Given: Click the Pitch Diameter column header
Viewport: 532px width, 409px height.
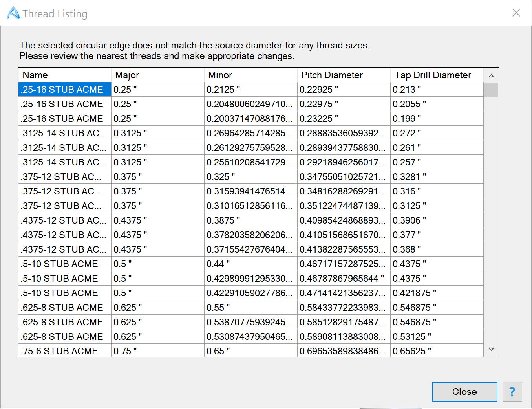Looking at the screenshot, I should pos(344,75).
